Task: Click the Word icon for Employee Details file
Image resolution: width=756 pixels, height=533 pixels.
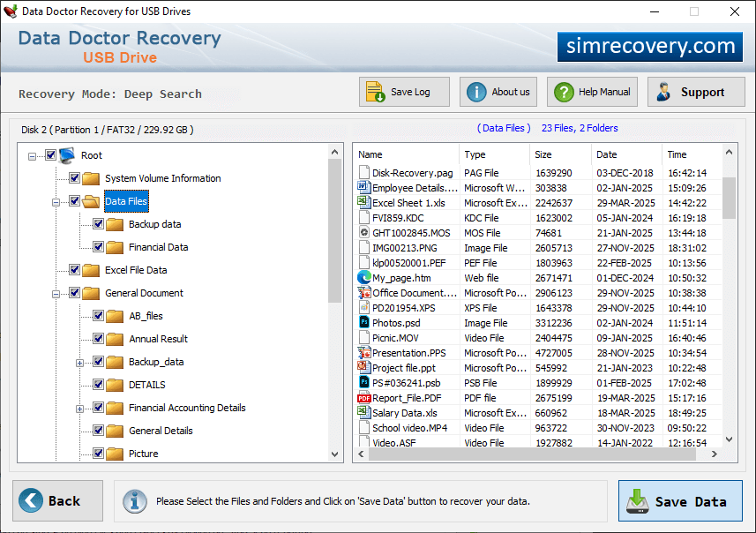Action: (363, 187)
